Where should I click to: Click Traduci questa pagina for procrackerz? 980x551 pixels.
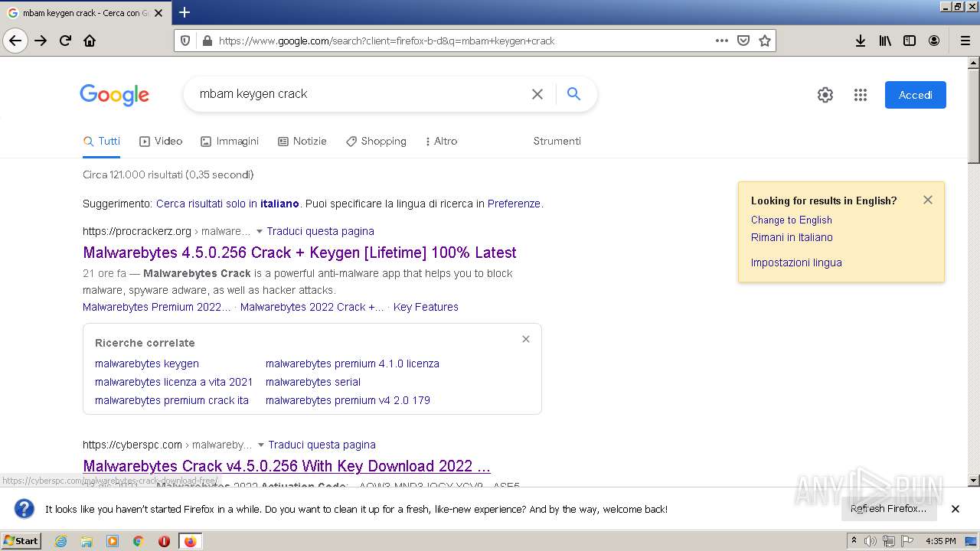320,231
